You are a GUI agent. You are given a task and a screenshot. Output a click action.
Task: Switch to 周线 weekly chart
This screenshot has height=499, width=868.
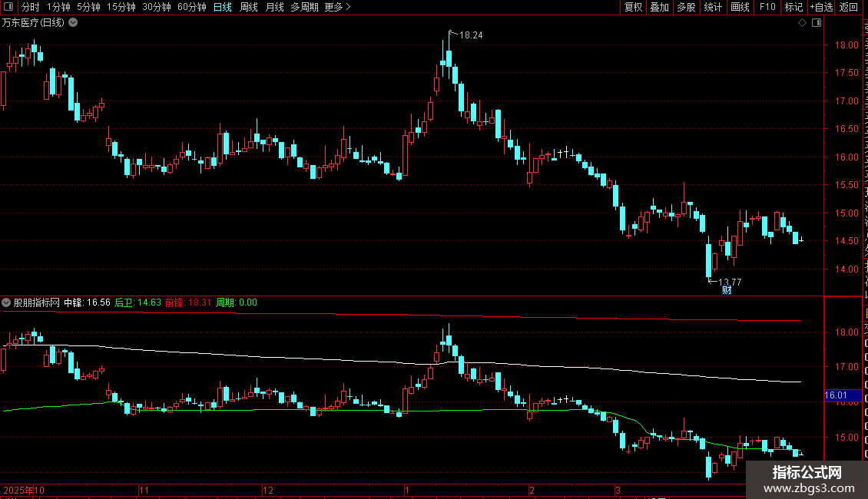tap(249, 7)
